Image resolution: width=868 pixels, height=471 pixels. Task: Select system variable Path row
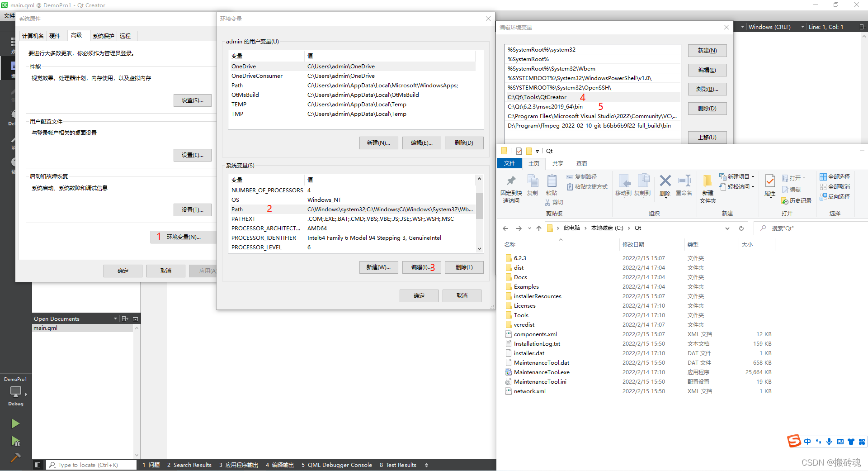[353, 209]
